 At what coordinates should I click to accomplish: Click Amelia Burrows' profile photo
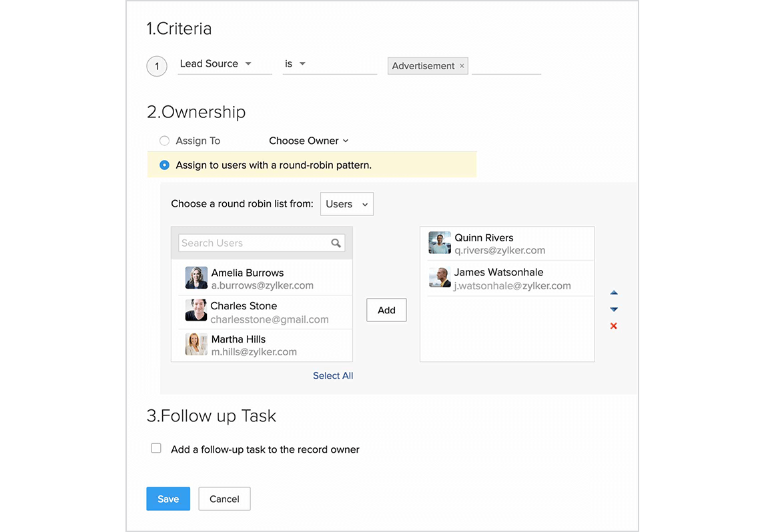click(196, 277)
